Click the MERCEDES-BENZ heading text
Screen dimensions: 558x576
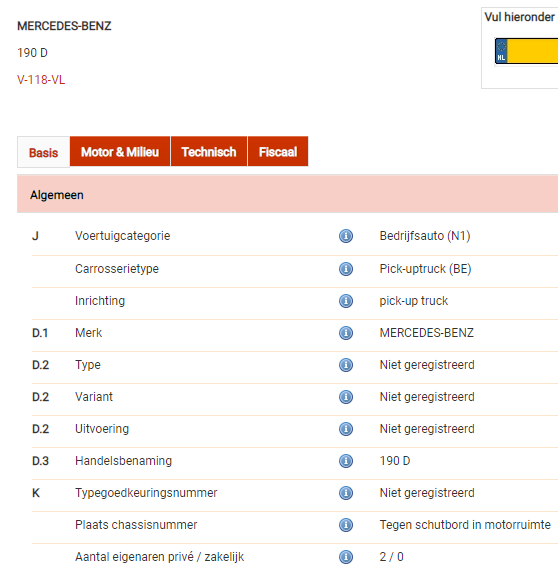(64, 26)
